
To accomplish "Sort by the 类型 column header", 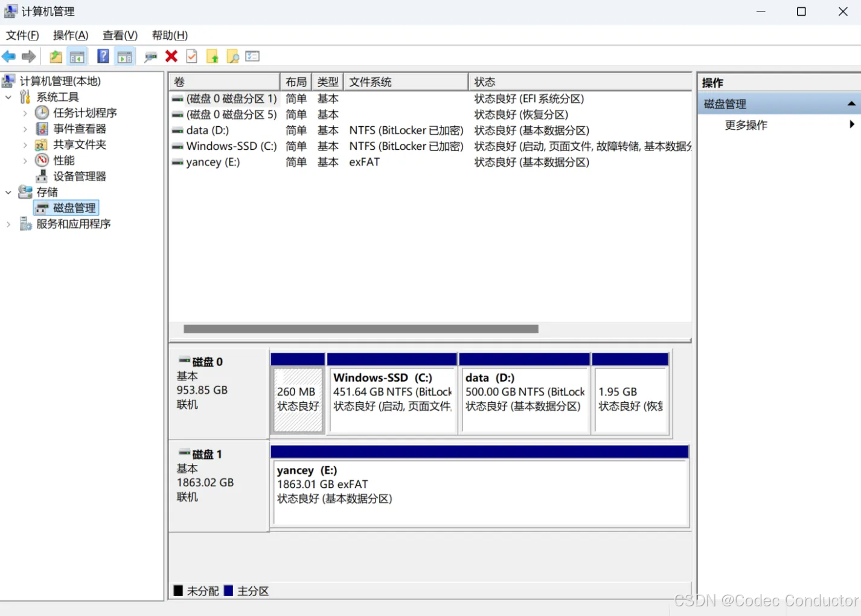I will (x=328, y=82).
